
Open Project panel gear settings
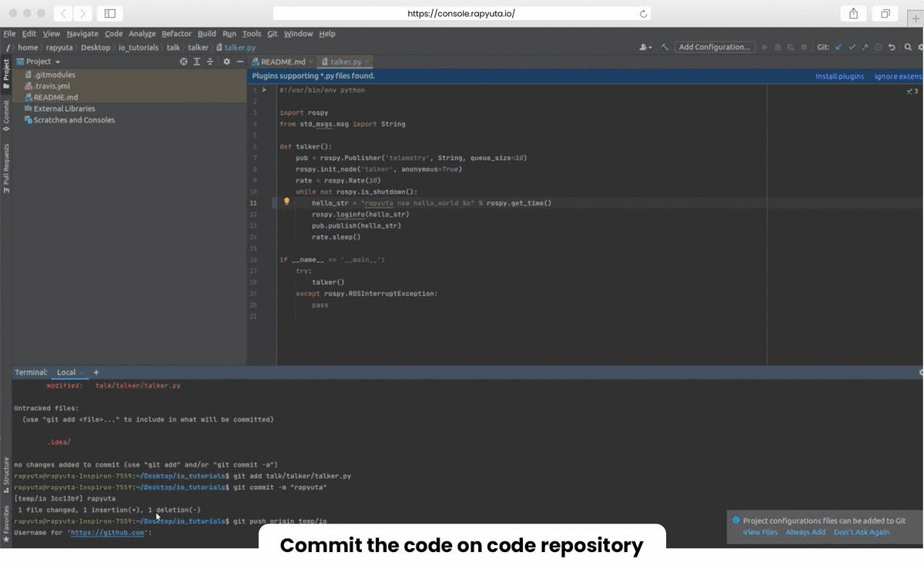[x=226, y=62]
